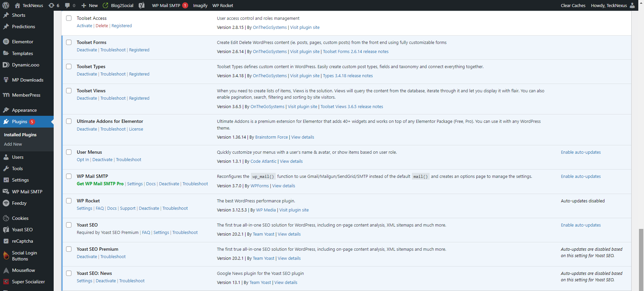Select the Toolset Forms checkbox
The width and height of the screenshot is (644, 291).
pyautogui.click(x=69, y=42)
